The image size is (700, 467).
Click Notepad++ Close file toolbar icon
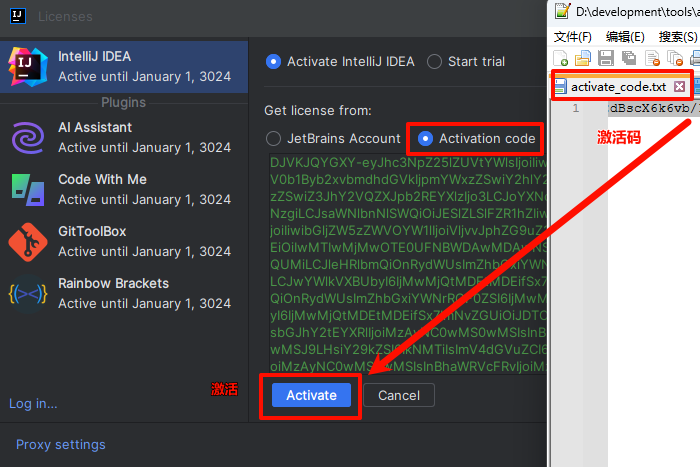(651, 58)
